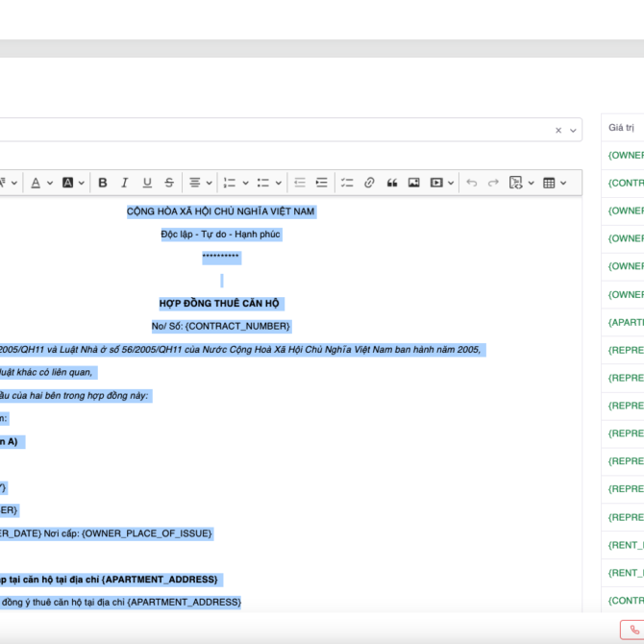644x644 pixels.
Task: Insert a block quote
Action: [391, 183]
